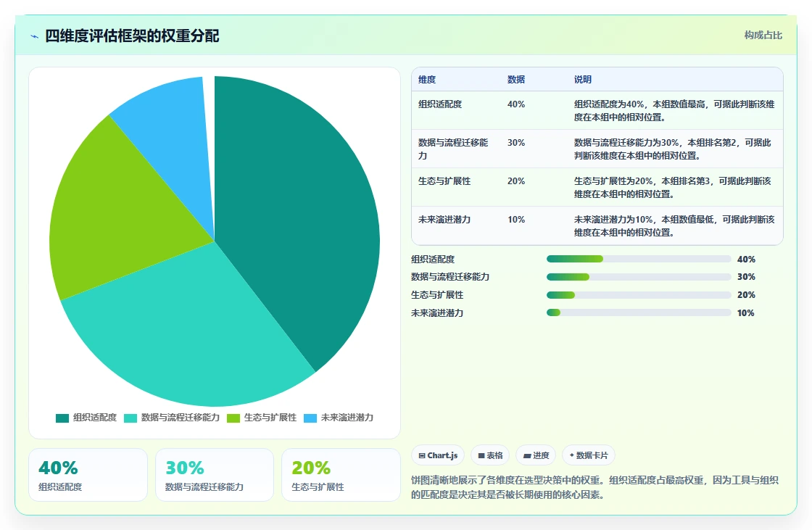The image size is (812, 530).
Task: Click the 数据 column header
Action: (x=515, y=79)
